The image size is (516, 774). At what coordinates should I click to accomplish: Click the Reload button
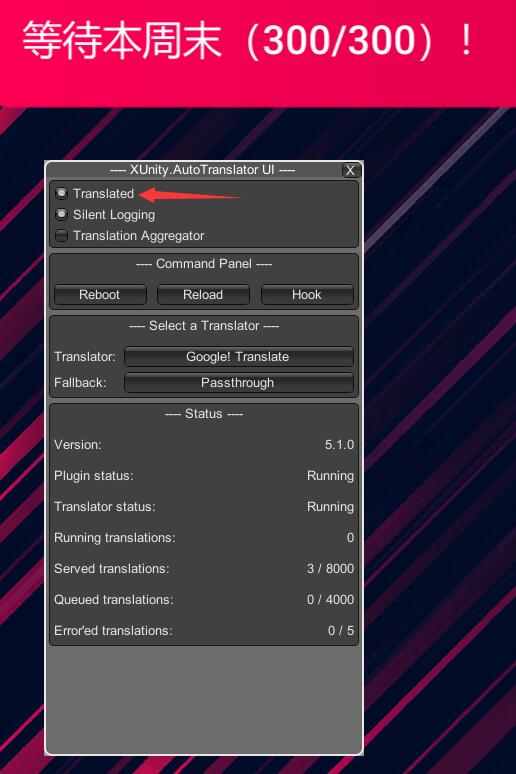tap(203, 295)
